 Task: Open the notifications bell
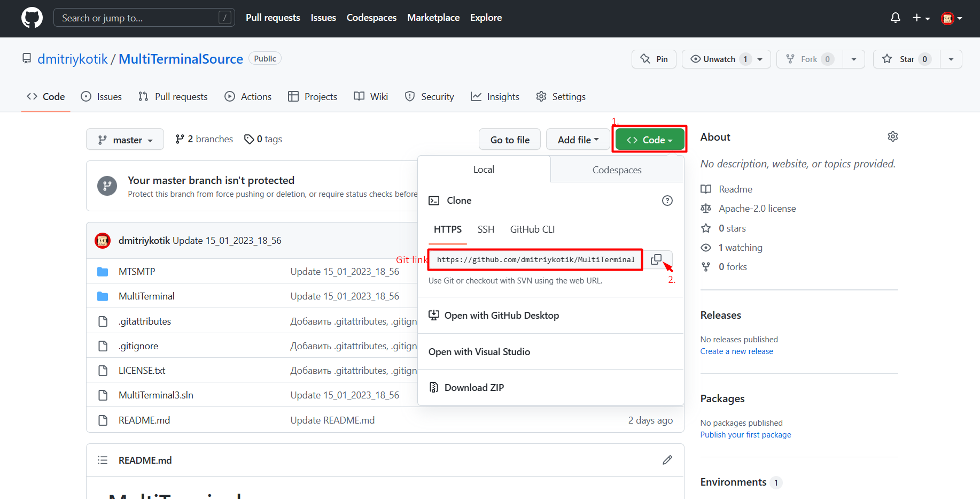[895, 17]
